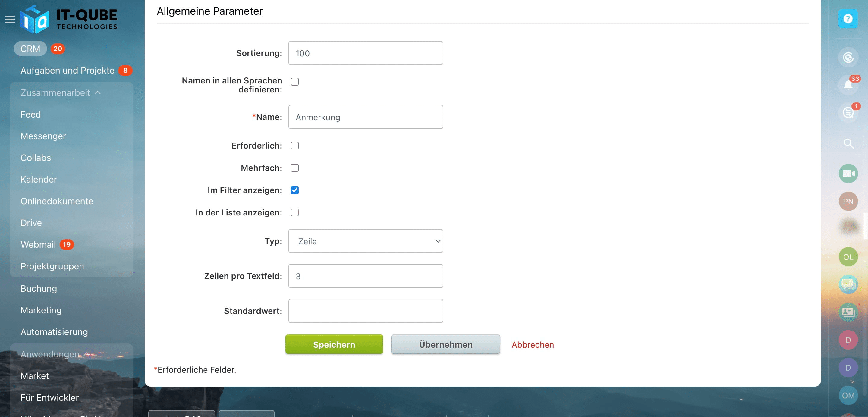Open the Help panel via question mark icon
The height and width of the screenshot is (417, 868).
tap(848, 19)
